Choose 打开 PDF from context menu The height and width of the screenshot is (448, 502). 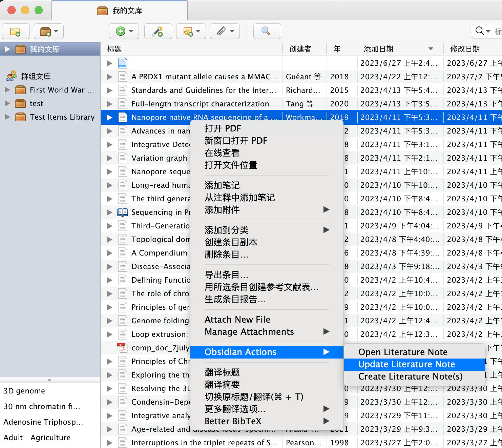tap(223, 128)
